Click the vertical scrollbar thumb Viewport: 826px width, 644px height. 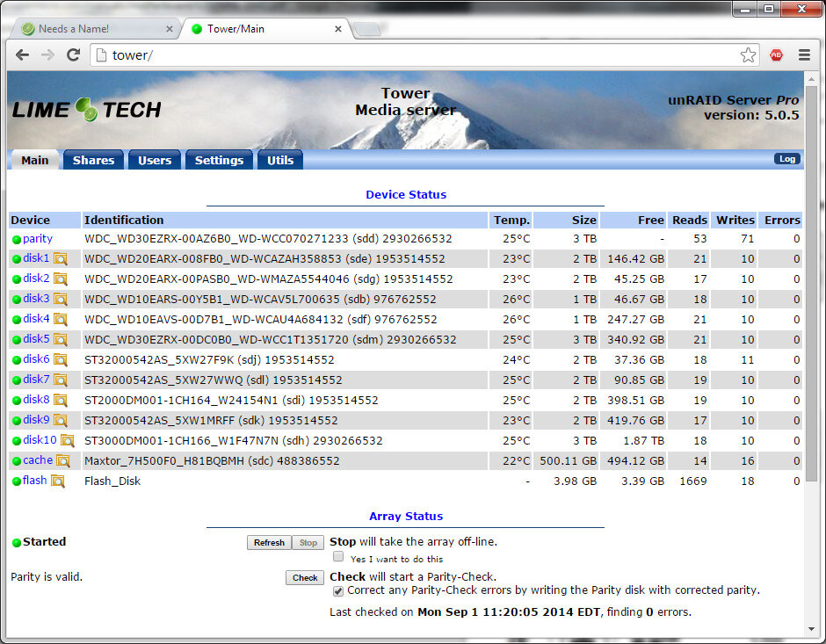[811, 285]
